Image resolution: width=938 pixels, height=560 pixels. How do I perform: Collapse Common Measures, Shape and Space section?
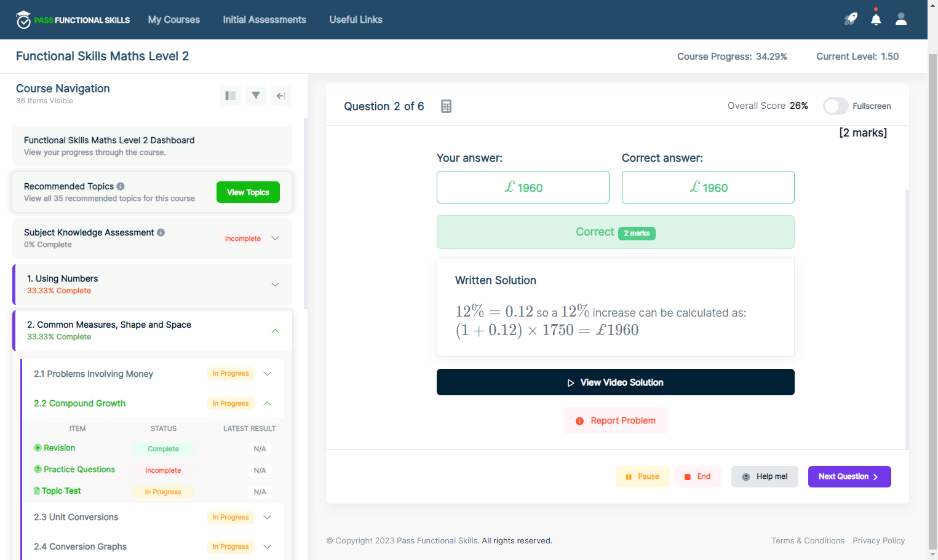(275, 331)
